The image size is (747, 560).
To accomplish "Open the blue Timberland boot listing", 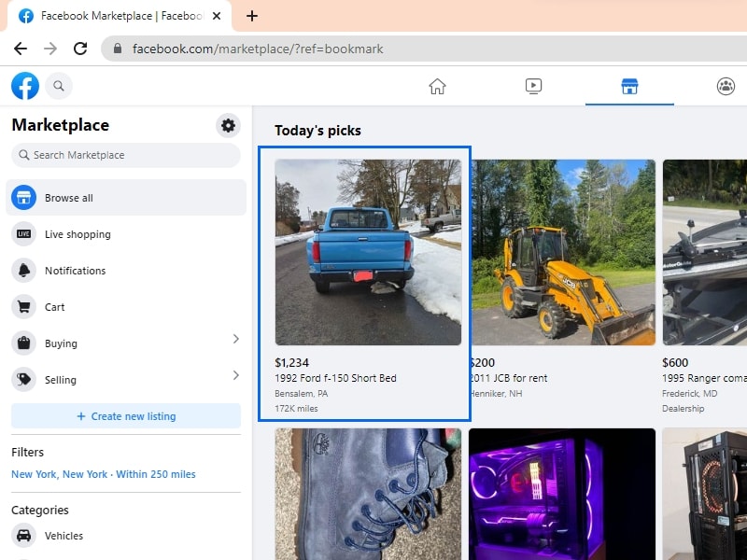I will pos(368,495).
